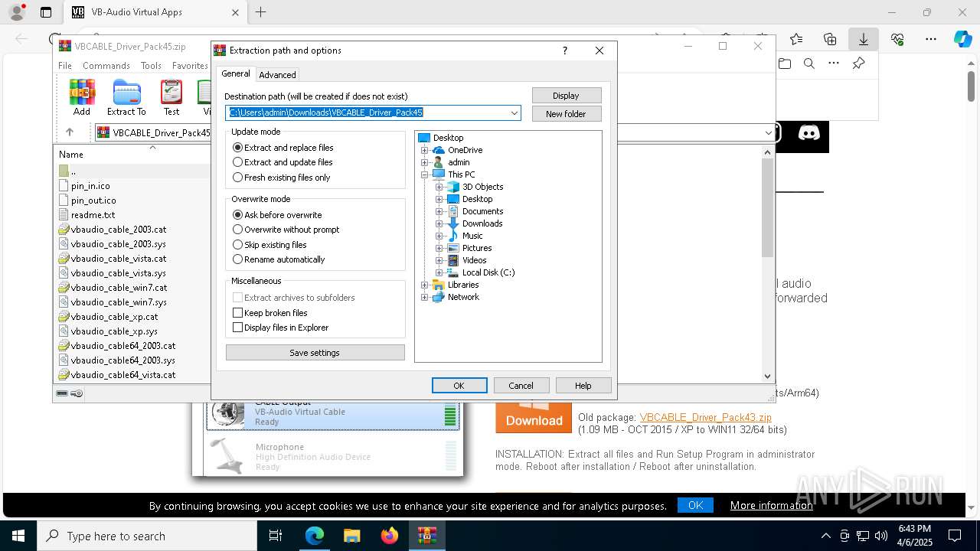Select Skip existing files option
980x551 pixels.
[x=269, y=245]
